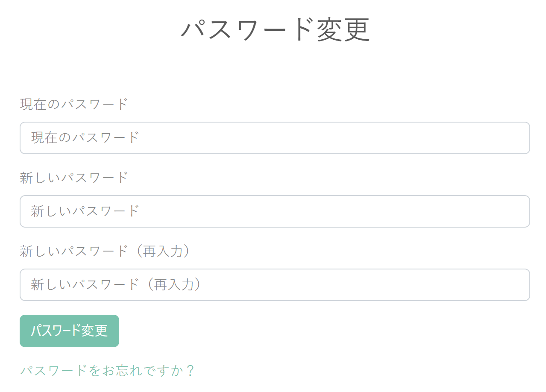This screenshot has width=546, height=392.
Task: Click the パスワード変更 page heading
Action: tap(275, 30)
